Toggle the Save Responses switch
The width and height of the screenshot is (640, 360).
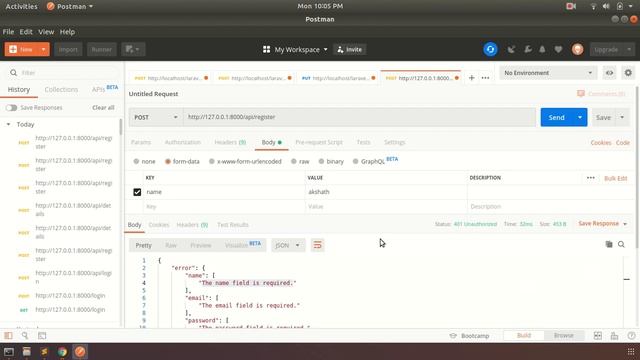pyautogui.click(x=11, y=108)
